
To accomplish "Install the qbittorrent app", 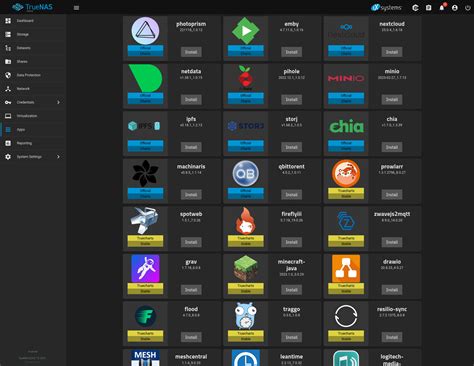I will tap(291, 195).
